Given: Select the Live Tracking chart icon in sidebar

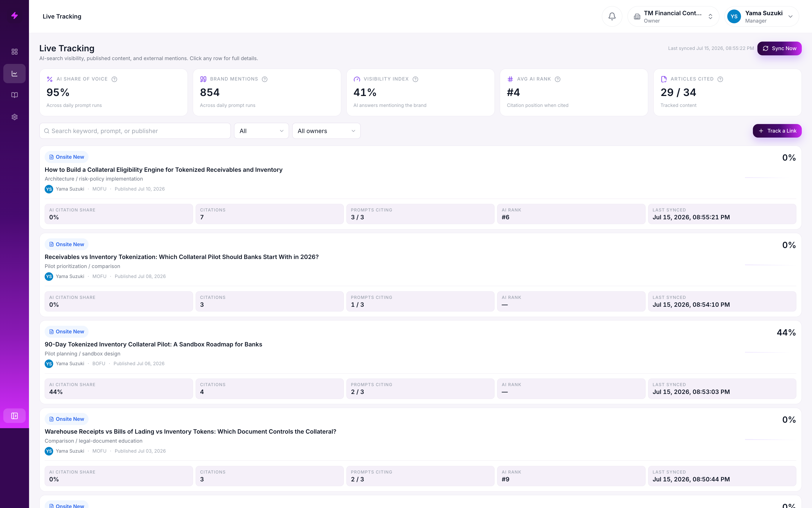Looking at the screenshot, I should [x=14, y=74].
